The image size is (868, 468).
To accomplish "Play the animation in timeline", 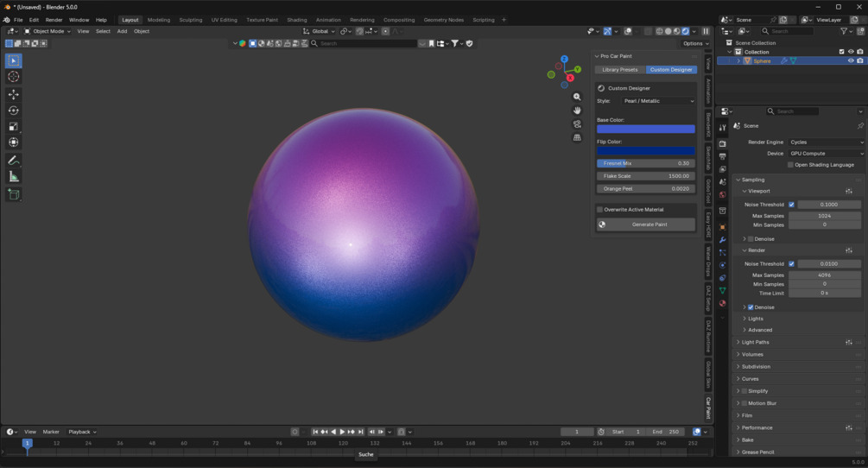I will coord(342,432).
